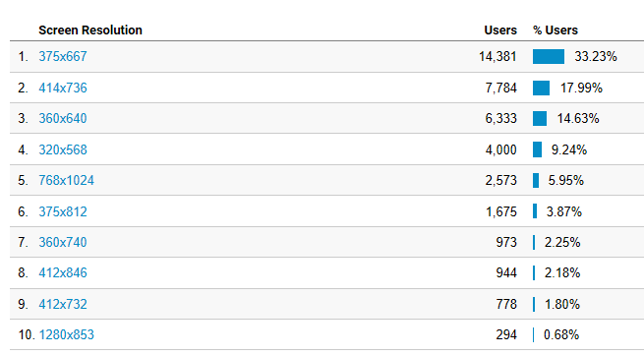Sort by the Users column header

point(500,30)
